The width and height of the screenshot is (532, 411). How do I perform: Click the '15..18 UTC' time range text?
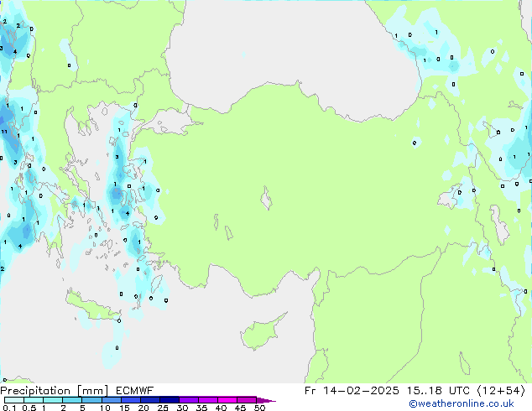coord(438,391)
